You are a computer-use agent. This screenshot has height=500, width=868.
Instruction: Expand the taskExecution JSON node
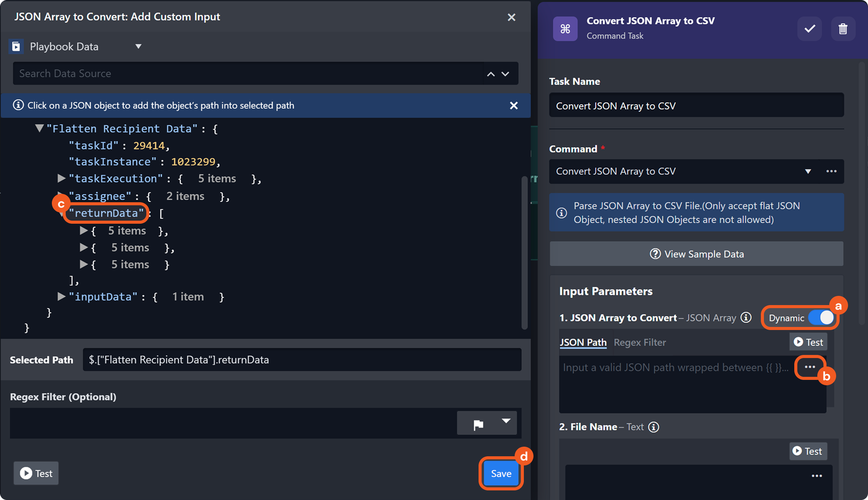tap(61, 178)
